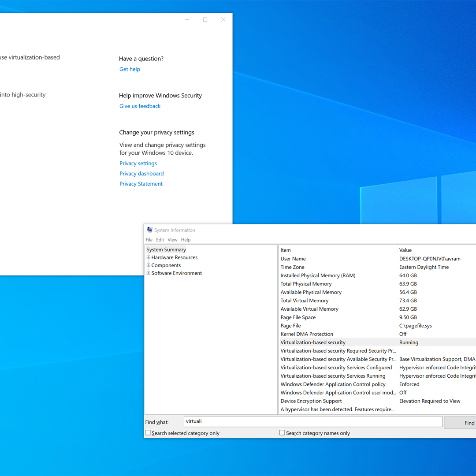This screenshot has width=476, height=476.
Task: Open the Privacy Statement link
Action: click(x=141, y=184)
